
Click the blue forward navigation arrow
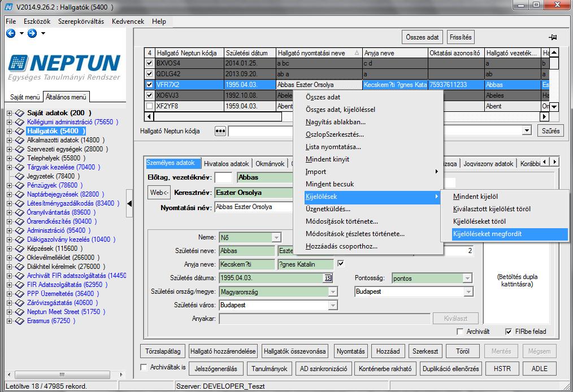[32, 33]
